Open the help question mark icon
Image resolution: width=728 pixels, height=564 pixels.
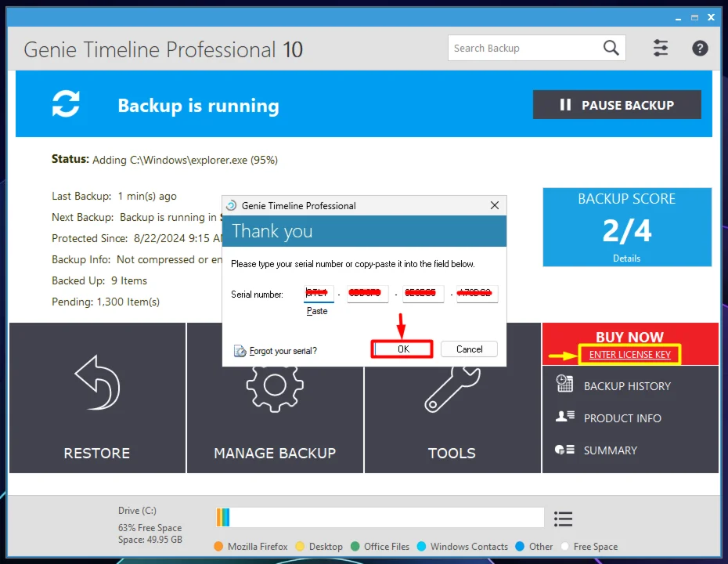coord(700,49)
